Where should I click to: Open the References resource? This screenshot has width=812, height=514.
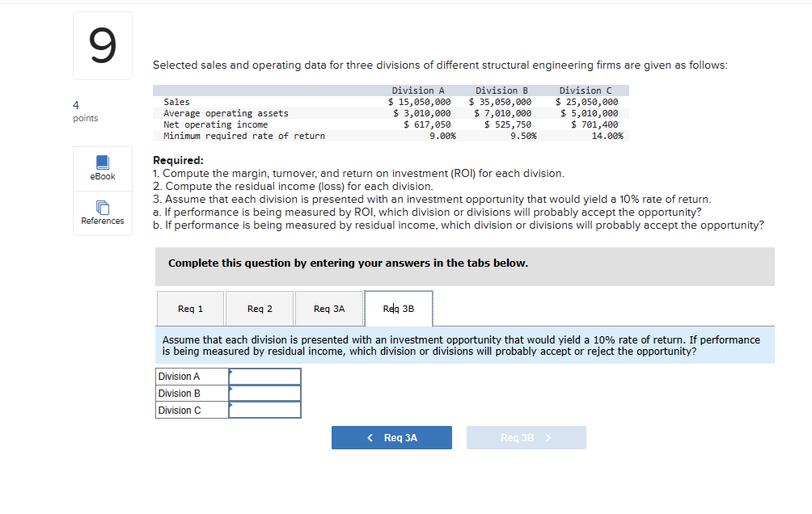[102, 213]
